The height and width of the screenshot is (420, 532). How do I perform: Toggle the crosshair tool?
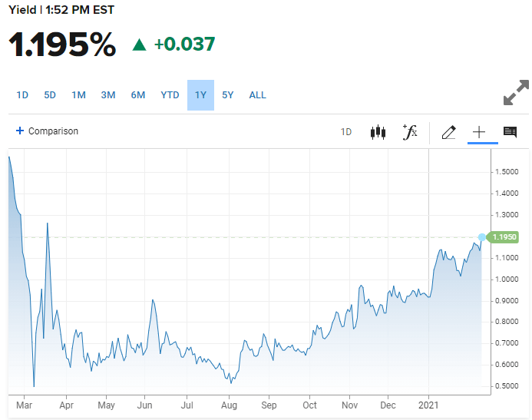coord(479,132)
